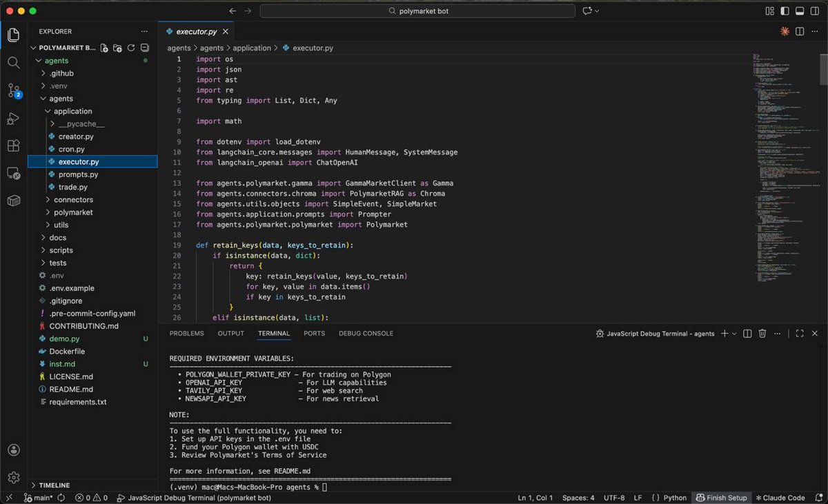Open the terminal launch profile dropdown arrow
Viewport: 828px width, 504px height.
click(733, 333)
